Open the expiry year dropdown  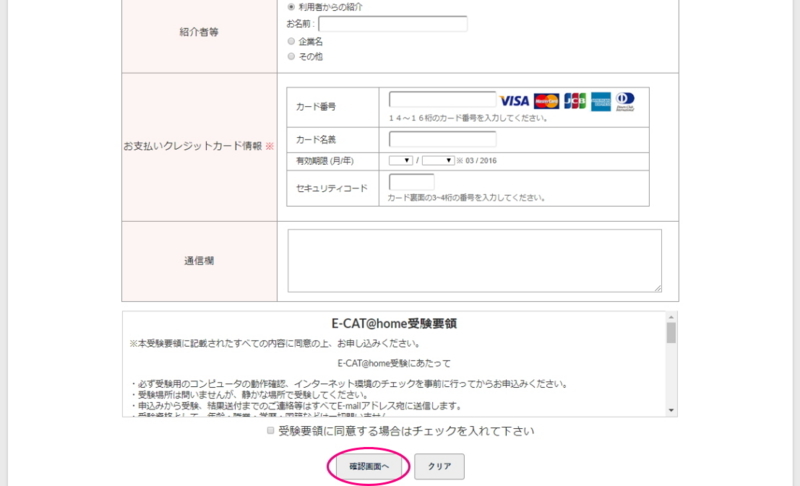click(x=438, y=161)
